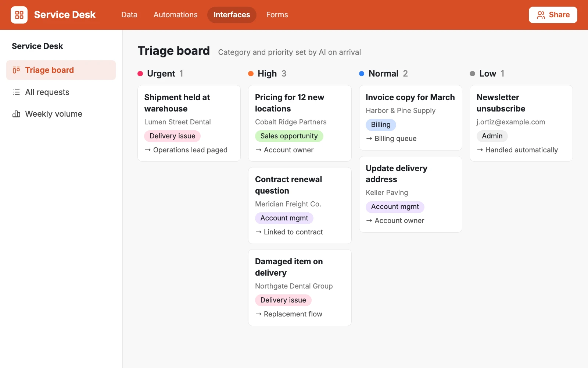Click the Triage board page heading

click(x=174, y=51)
